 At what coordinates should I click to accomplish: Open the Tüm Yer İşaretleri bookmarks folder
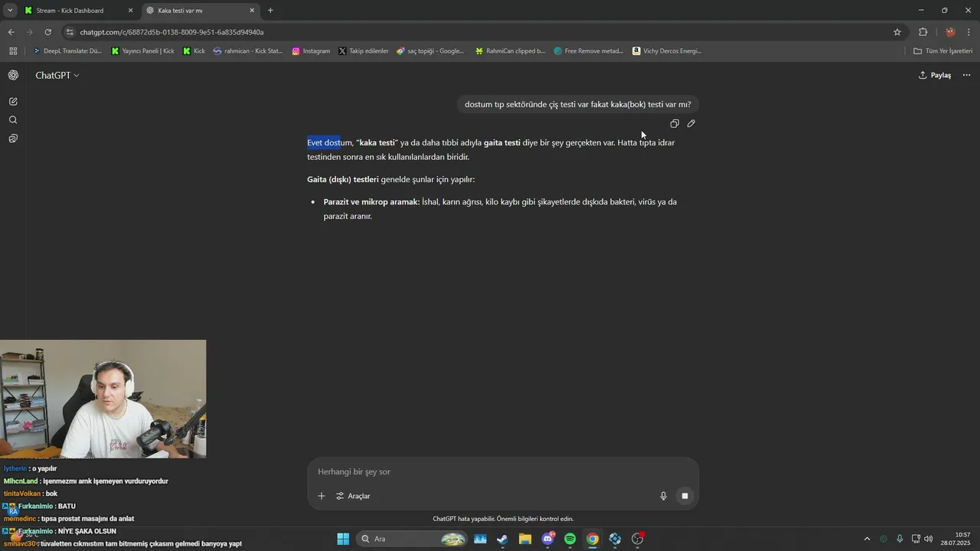(943, 51)
